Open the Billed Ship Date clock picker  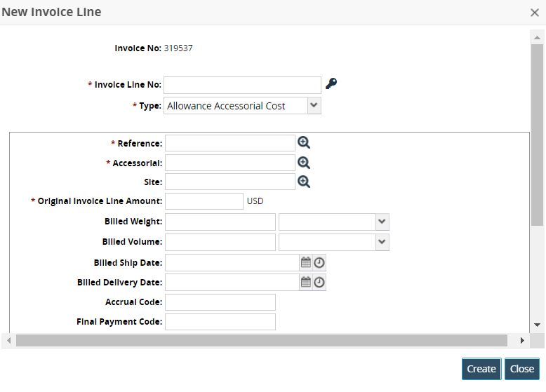tap(319, 262)
